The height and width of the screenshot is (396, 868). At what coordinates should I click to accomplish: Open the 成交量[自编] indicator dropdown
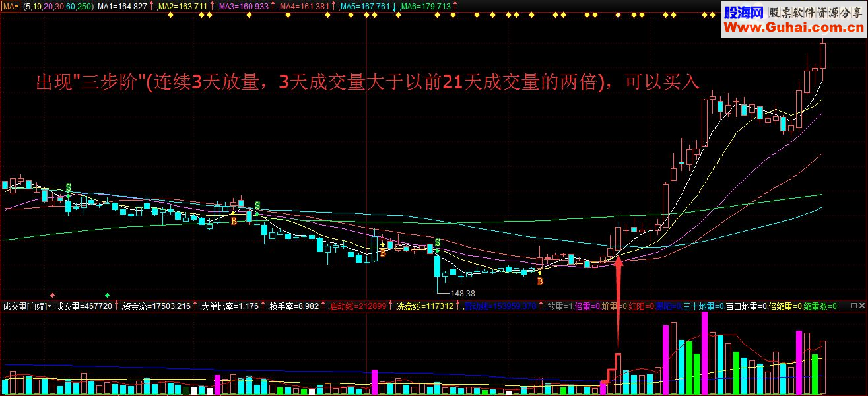pos(27,306)
